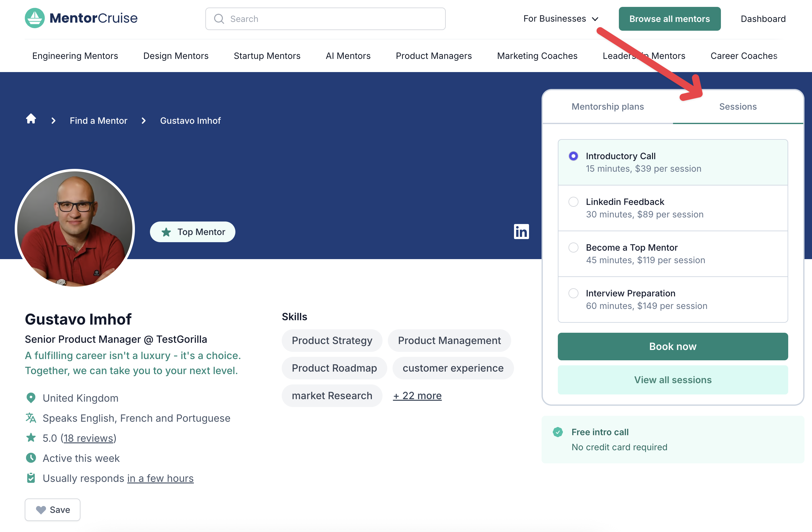Click the green check badge by Free intro call
Image resolution: width=812 pixels, height=532 pixels.
pyautogui.click(x=558, y=432)
